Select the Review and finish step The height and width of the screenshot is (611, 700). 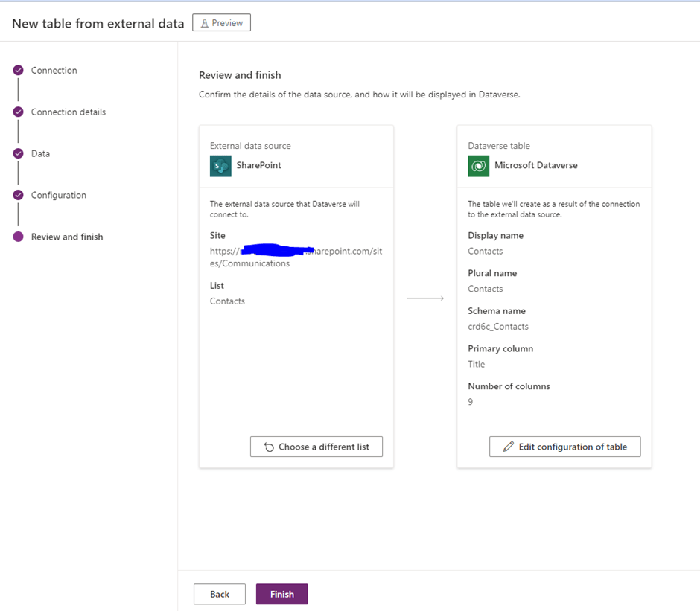67,237
